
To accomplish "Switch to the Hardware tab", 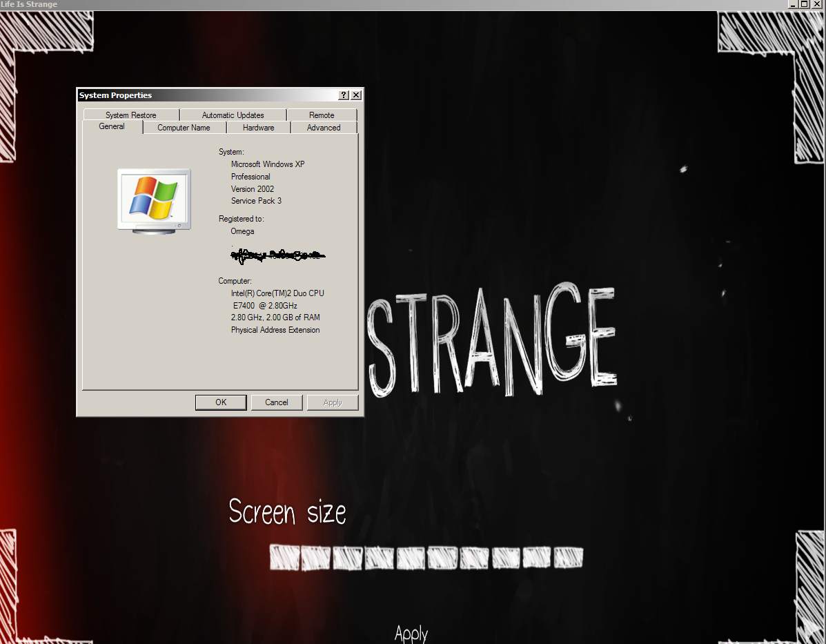I will (259, 128).
